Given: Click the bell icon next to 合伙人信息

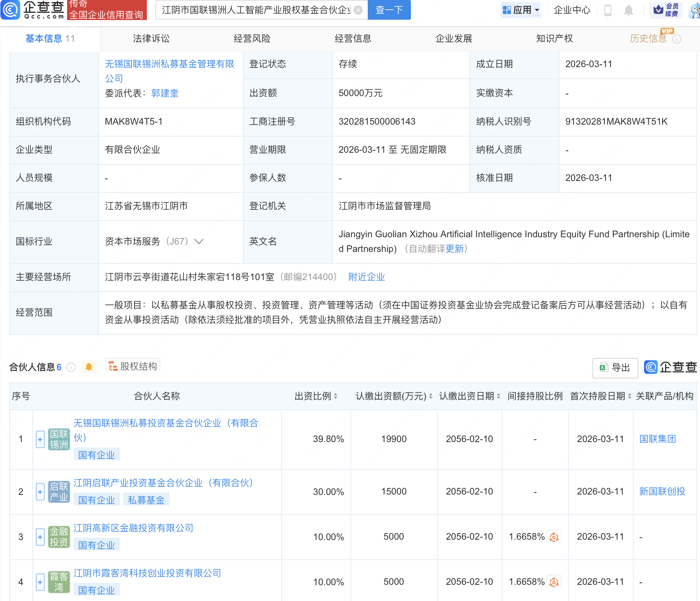Looking at the screenshot, I should click(89, 366).
